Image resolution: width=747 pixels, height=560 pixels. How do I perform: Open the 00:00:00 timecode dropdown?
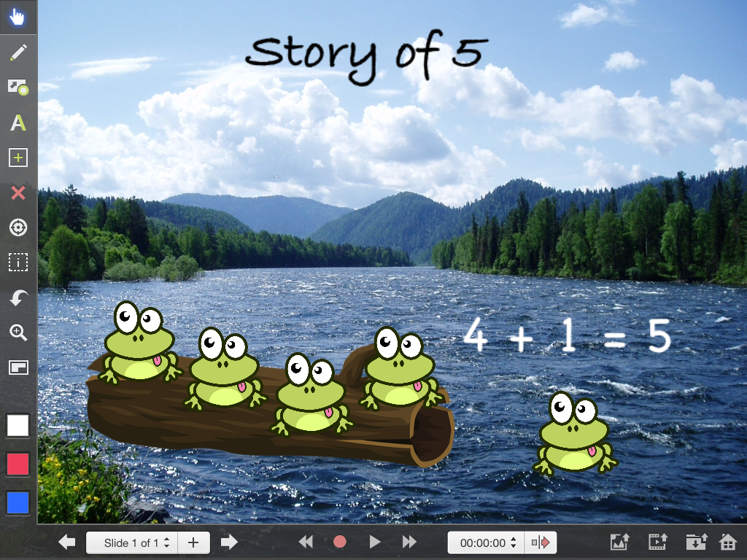(x=486, y=542)
